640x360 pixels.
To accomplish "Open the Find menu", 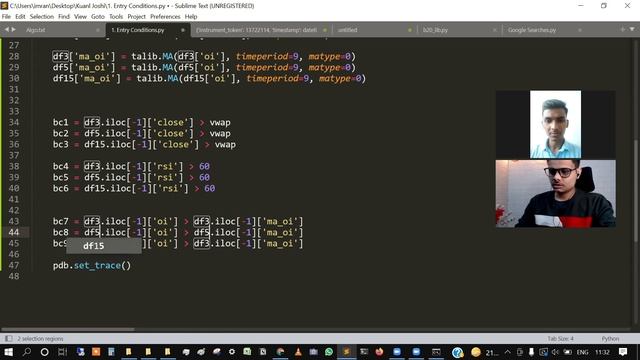I will pyautogui.click(x=64, y=17).
